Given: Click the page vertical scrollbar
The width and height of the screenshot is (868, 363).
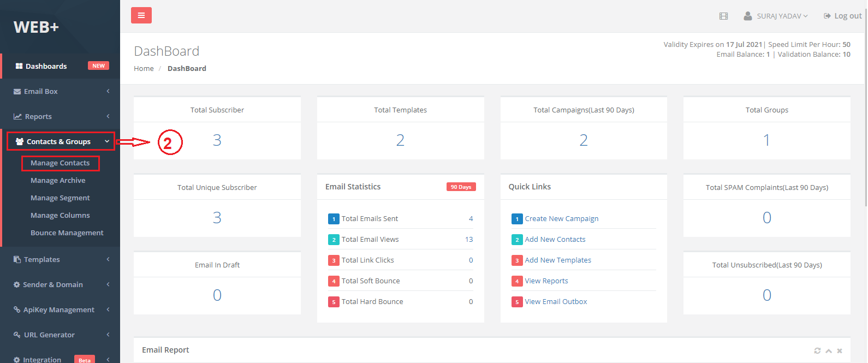Looking at the screenshot, I should click(x=865, y=109).
